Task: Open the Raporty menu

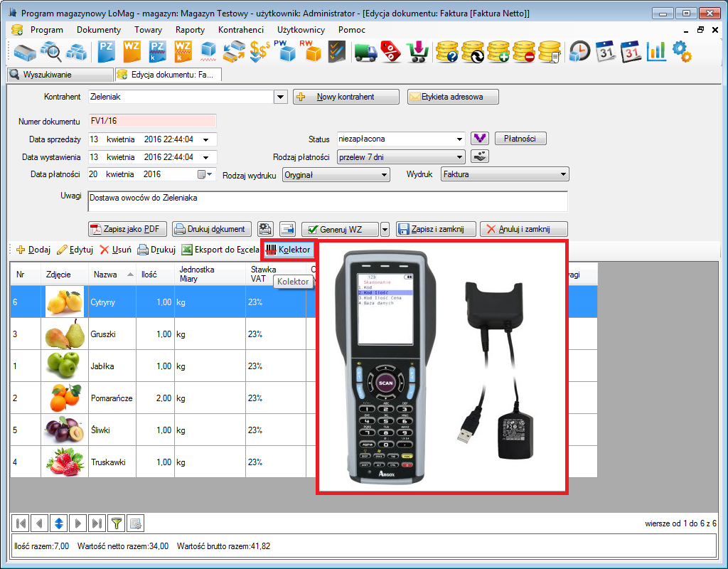Action: pos(190,30)
